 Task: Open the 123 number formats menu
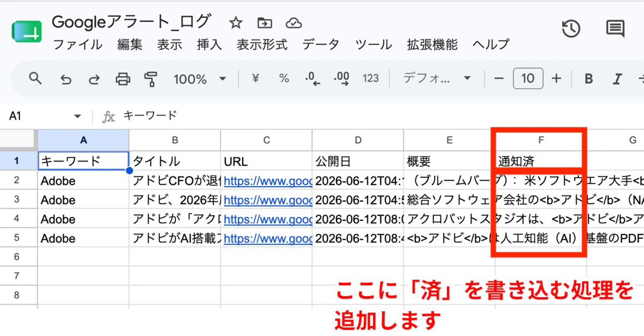point(371,78)
